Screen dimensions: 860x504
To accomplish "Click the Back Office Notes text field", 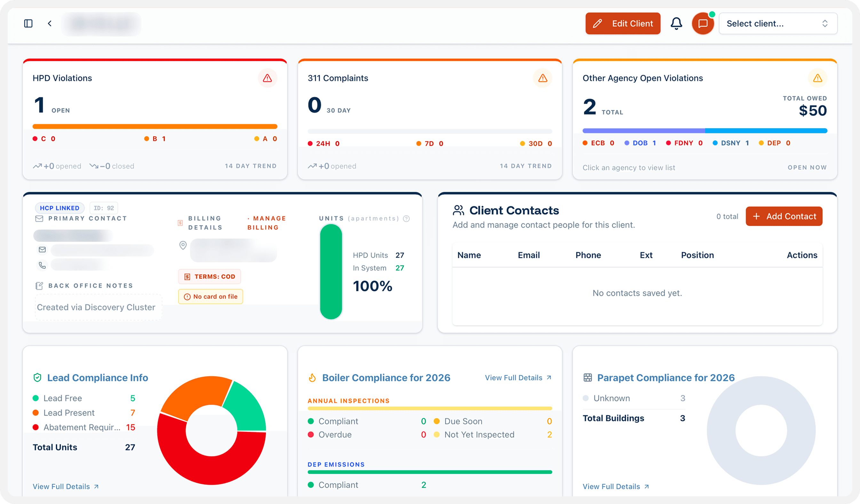I will [99, 307].
